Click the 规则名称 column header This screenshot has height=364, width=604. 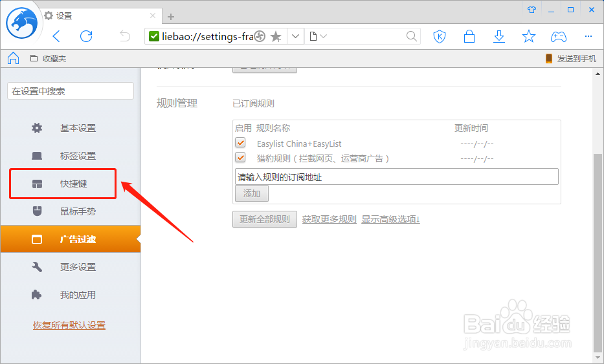coord(273,128)
